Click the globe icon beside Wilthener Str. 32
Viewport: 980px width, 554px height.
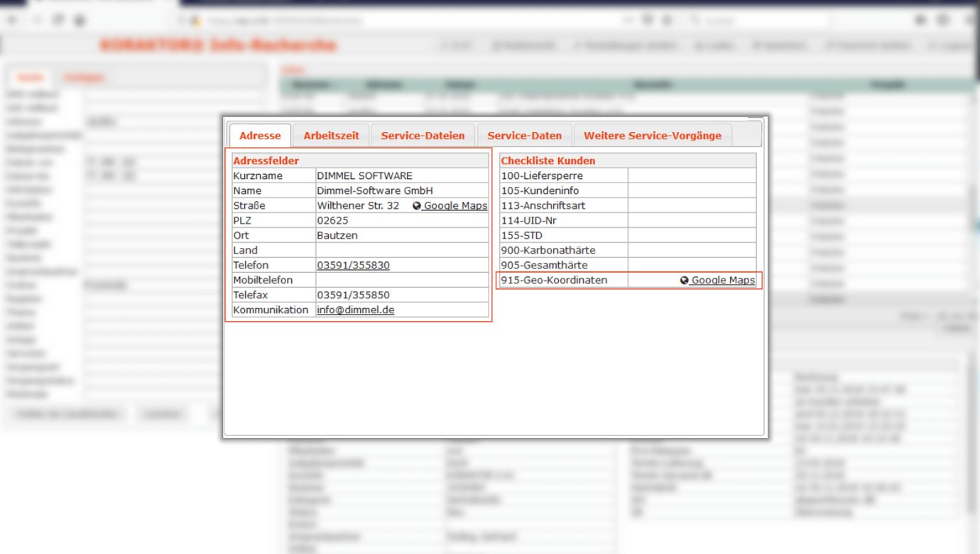[x=417, y=206]
